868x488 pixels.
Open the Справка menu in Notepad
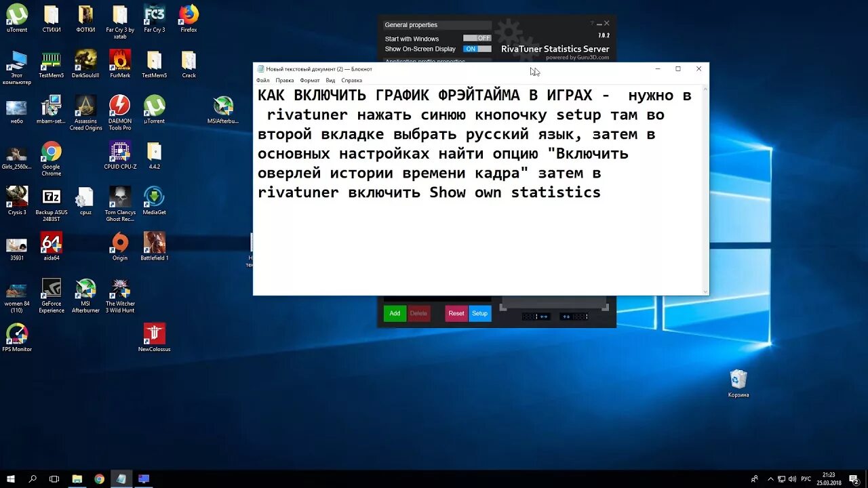point(352,80)
